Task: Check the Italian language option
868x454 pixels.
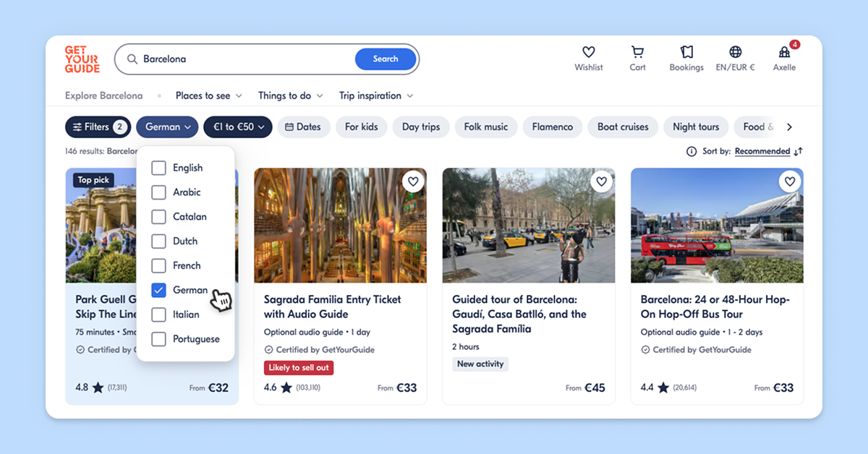Action: (x=158, y=314)
